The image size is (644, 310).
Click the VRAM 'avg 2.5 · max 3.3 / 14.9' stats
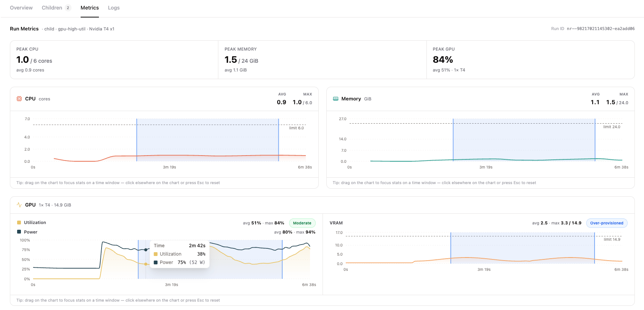pyautogui.click(x=557, y=223)
